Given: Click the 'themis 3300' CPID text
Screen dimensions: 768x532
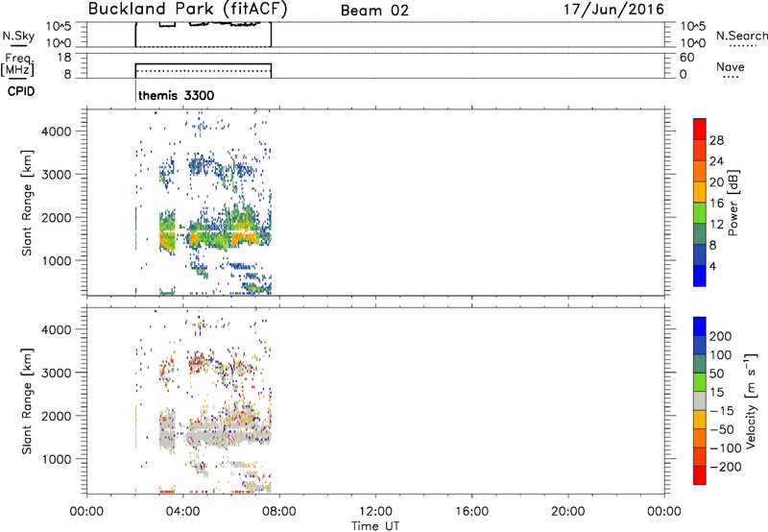Looking at the screenshot, I should [x=177, y=95].
